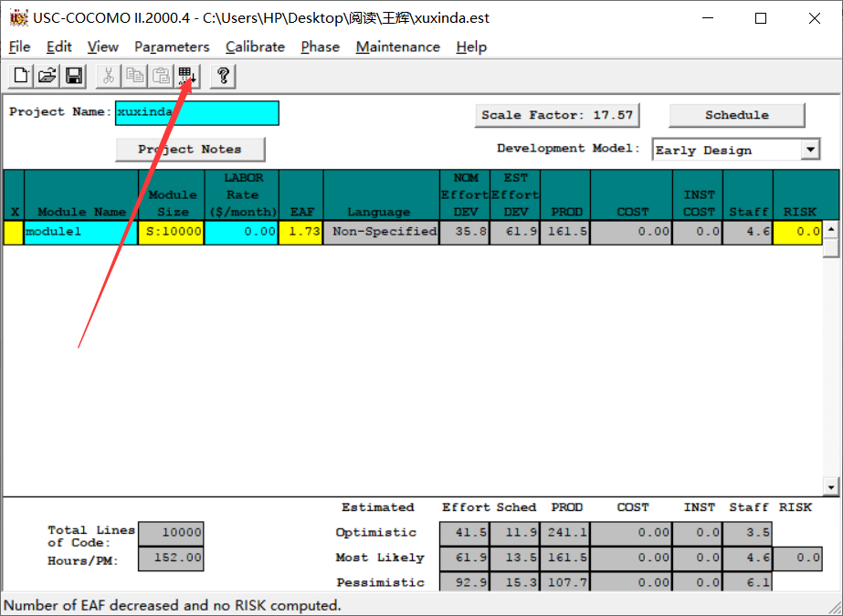Click the Save floppy disk icon
The width and height of the screenshot is (843, 616).
74,76
